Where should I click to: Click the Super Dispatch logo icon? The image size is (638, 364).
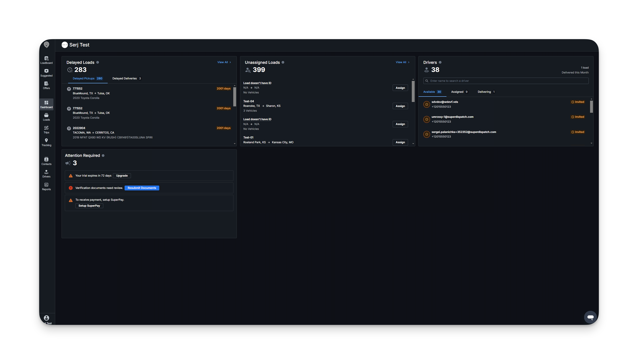[x=46, y=45]
